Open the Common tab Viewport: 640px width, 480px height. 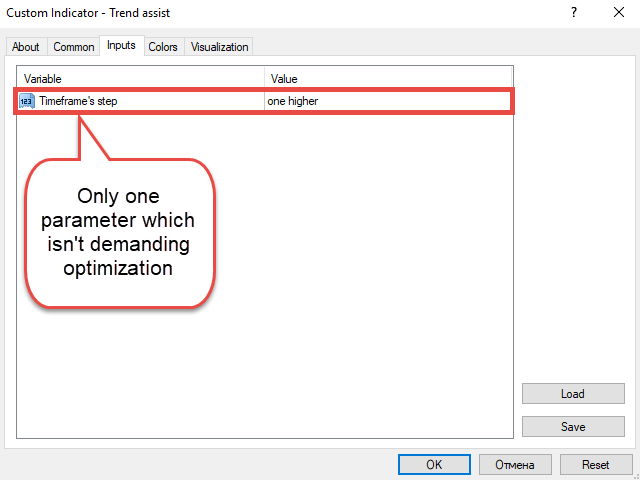(74, 47)
